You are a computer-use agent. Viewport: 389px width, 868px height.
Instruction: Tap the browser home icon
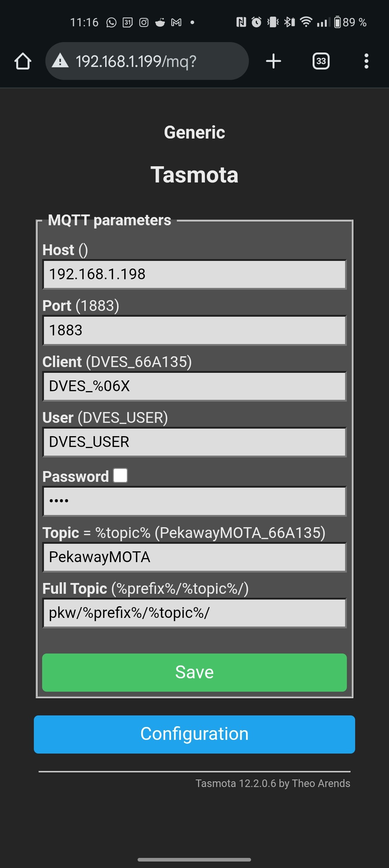[23, 61]
